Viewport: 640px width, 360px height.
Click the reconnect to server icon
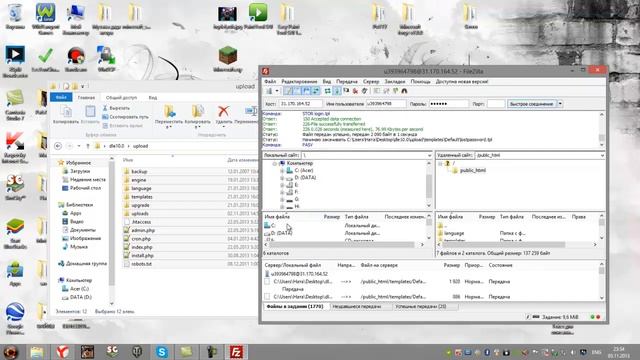tap(364, 91)
